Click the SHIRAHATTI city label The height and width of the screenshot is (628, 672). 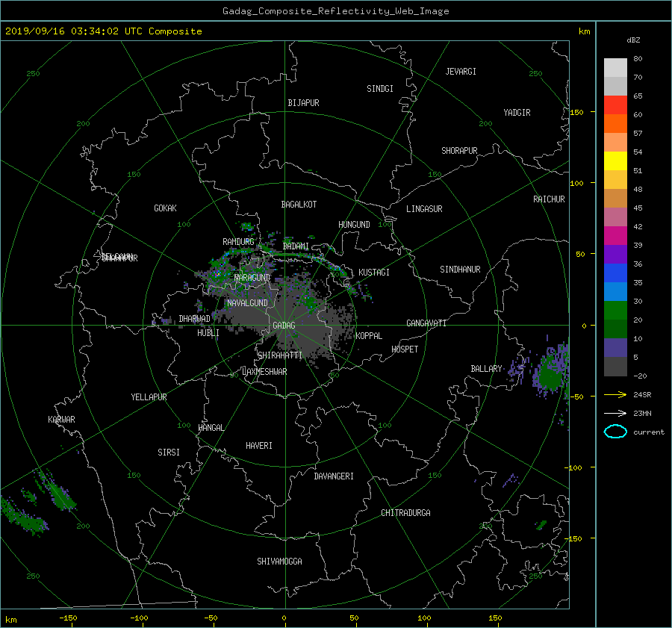click(x=280, y=355)
